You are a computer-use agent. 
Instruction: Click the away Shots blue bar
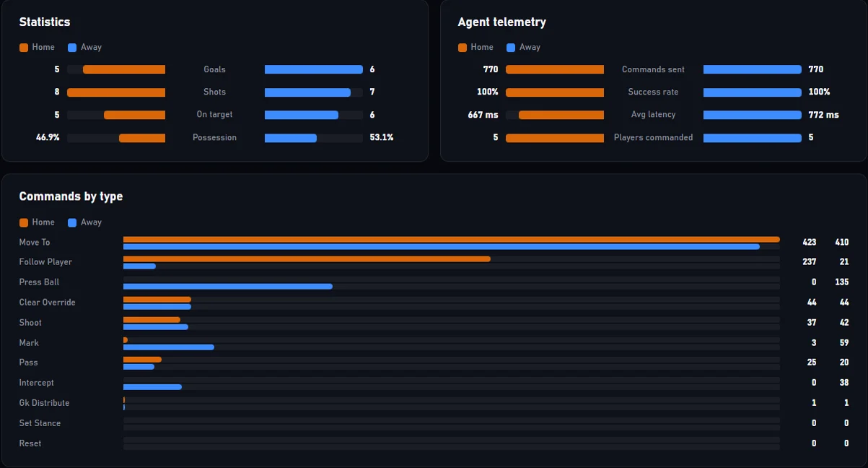click(x=307, y=92)
